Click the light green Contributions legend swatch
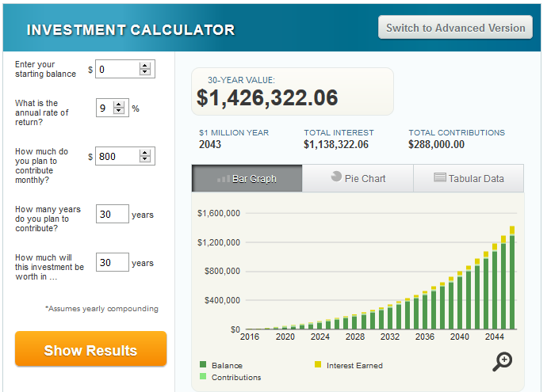Screen dimensions: 551x392 pyautogui.click(x=204, y=377)
